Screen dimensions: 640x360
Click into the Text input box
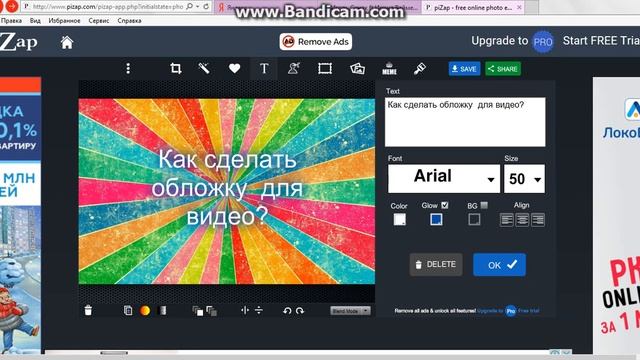465,122
